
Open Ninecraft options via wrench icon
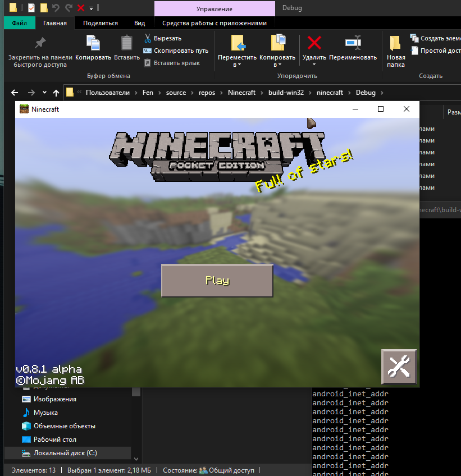tap(399, 367)
